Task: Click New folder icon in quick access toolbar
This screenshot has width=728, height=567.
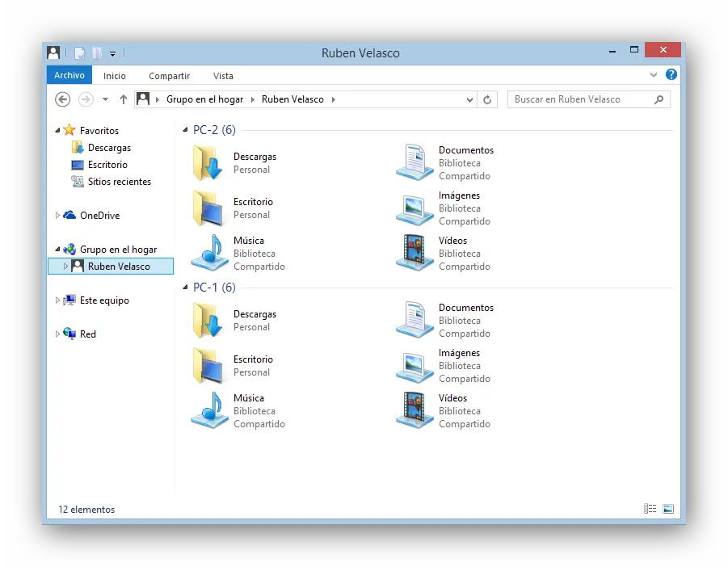Action: [x=97, y=52]
